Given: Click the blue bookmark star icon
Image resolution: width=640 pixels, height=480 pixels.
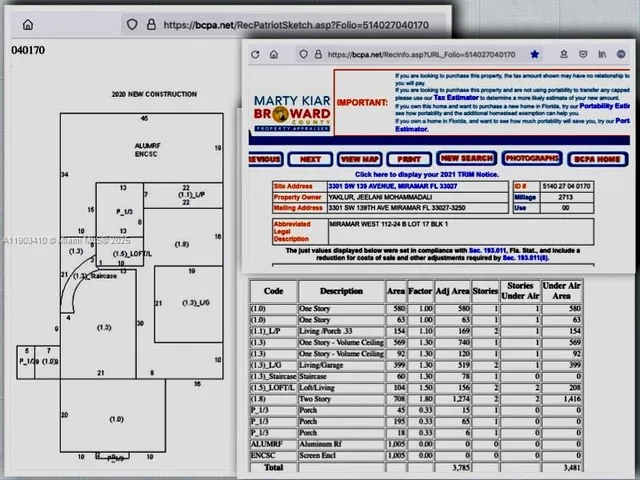Looking at the screenshot, I should [535, 54].
